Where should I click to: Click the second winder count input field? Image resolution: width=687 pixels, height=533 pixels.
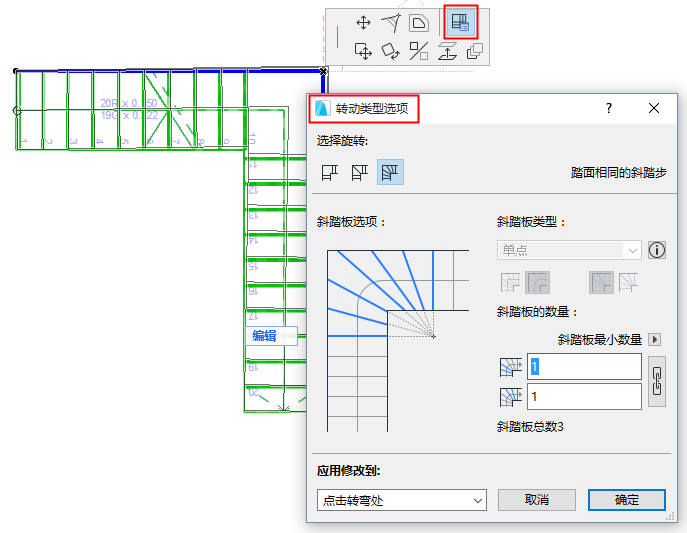(x=584, y=396)
